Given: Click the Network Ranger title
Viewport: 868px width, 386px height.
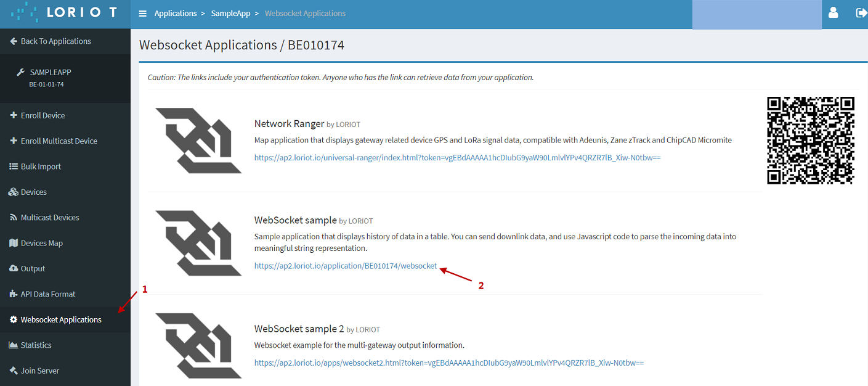Looking at the screenshot, I should click(x=289, y=123).
